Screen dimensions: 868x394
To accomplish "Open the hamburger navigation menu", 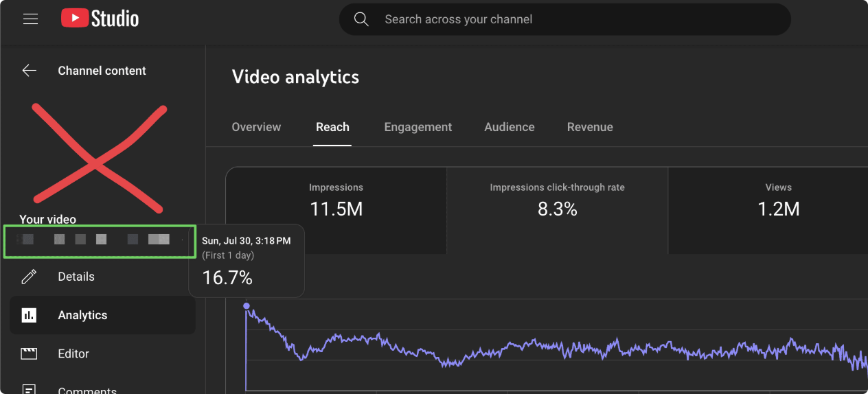I will 30,19.
